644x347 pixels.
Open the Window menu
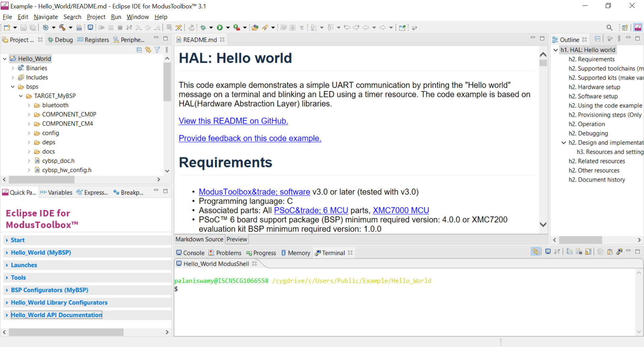coord(138,17)
